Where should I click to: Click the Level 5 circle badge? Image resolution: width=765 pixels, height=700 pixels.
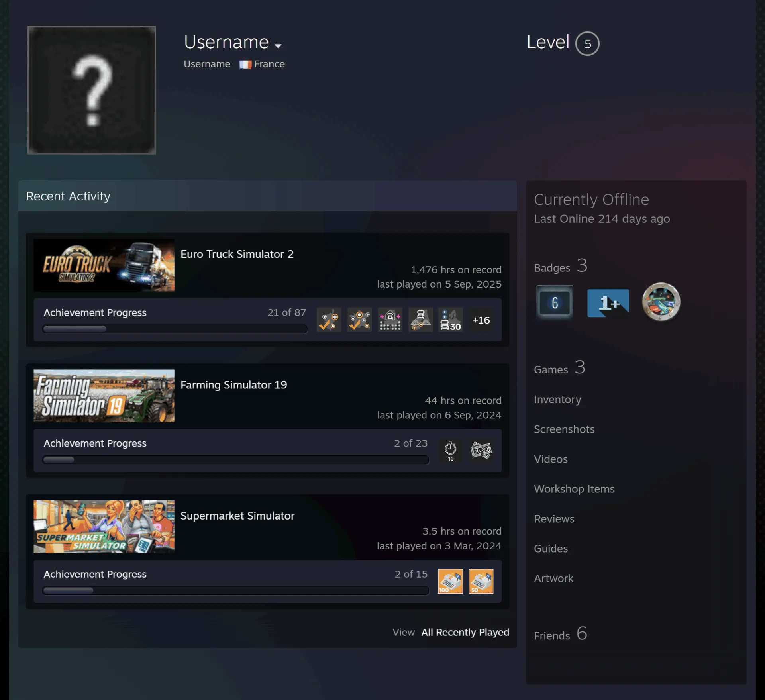coord(587,43)
